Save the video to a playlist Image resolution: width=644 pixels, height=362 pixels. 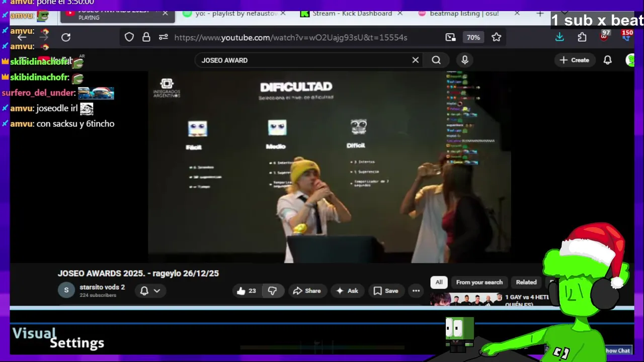coord(386,291)
